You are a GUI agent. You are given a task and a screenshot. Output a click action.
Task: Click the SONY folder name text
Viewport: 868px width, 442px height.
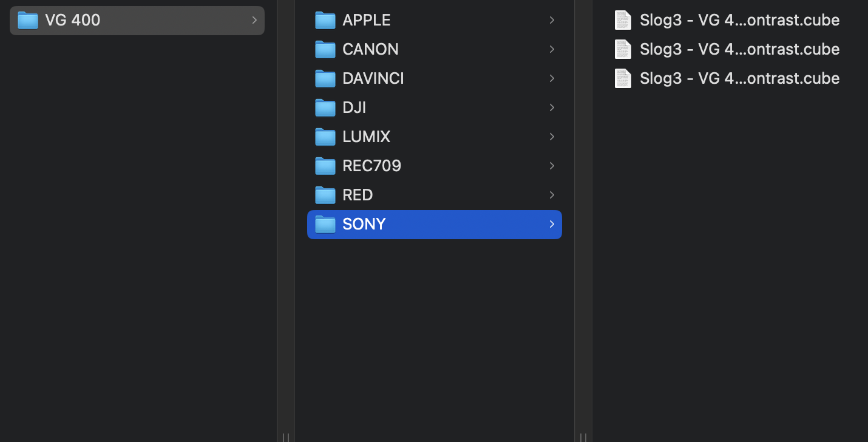pyautogui.click(x=364, y=224)
